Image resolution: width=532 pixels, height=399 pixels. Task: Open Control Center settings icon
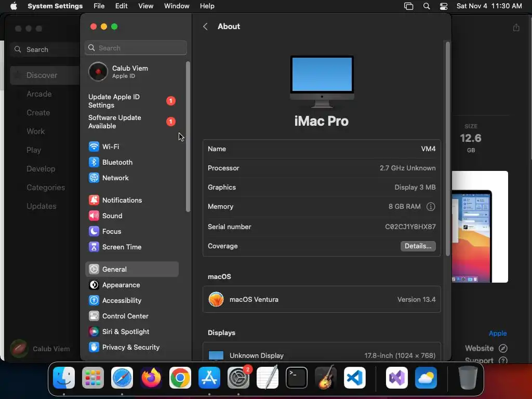pyautogui.click(x=94, y=316)
